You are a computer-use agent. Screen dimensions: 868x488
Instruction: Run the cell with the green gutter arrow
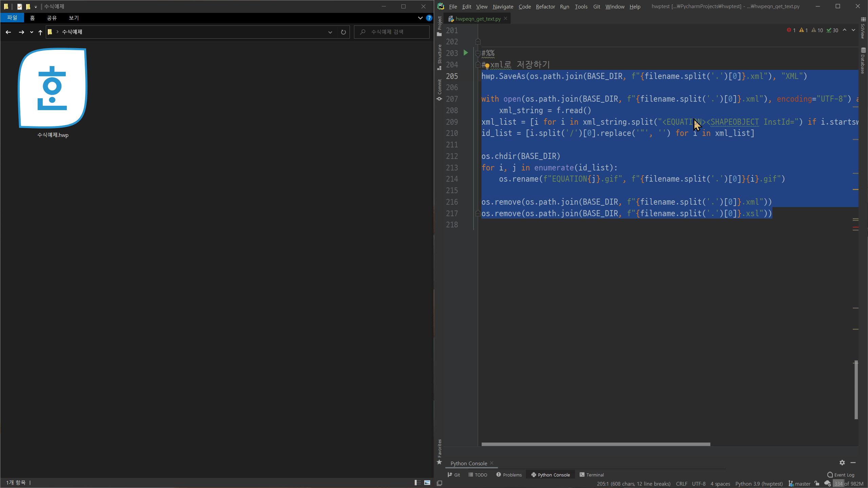tap(466, 53)
